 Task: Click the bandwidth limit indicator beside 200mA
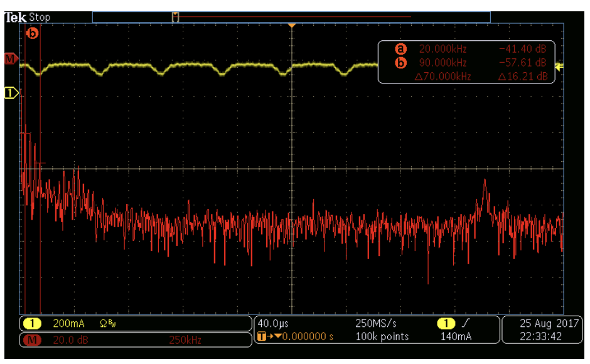click(x=107, y=324)
